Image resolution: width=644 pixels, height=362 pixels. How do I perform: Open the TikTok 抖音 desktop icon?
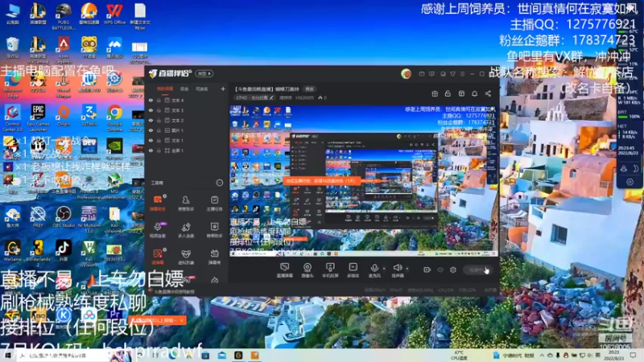click(64, 250)
